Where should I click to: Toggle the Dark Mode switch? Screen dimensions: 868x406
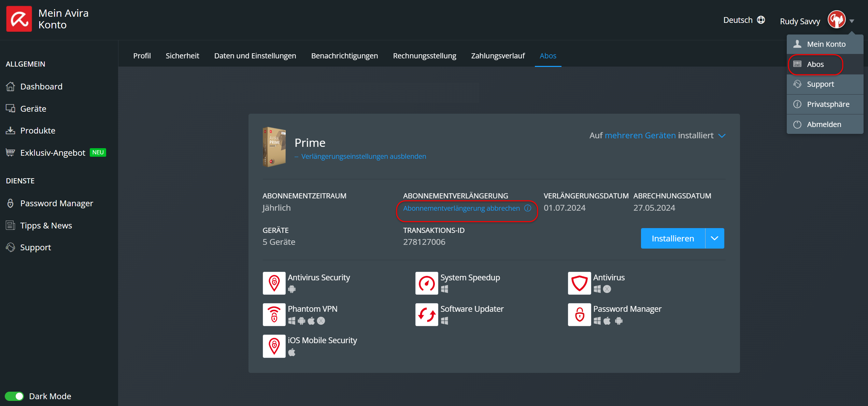pyautogui.click(x=14, y=396)
